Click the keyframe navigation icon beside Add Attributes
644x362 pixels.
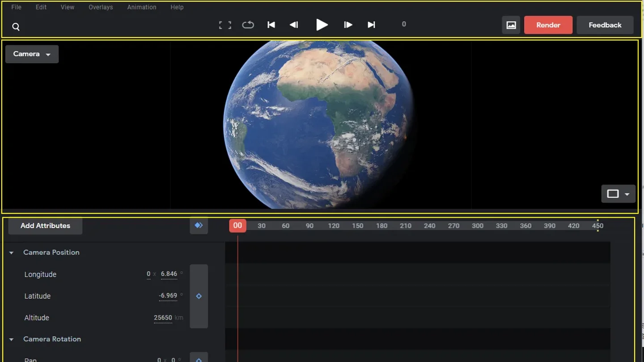click(x=199, y=226)
